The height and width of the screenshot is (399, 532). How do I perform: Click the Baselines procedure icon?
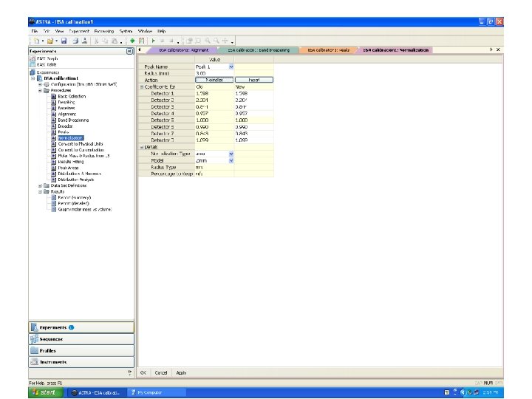tap(54, 108)
